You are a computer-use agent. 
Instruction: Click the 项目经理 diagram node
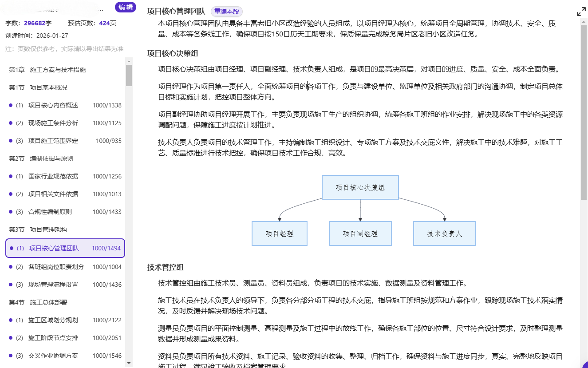click(x=280, y=233)
